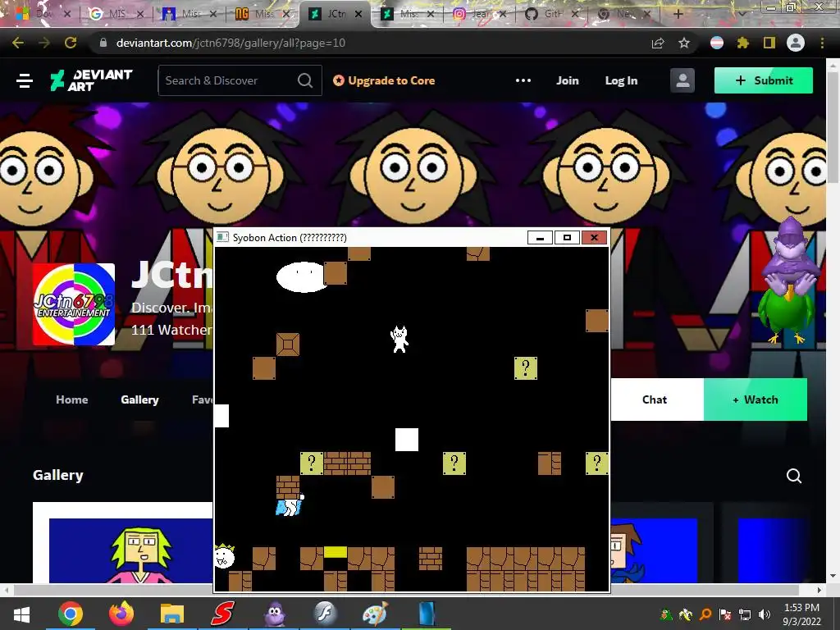This screenshot has width=840, height=630.
Task: Click the red S app on taskbar
Action: [x=223, y=614]
